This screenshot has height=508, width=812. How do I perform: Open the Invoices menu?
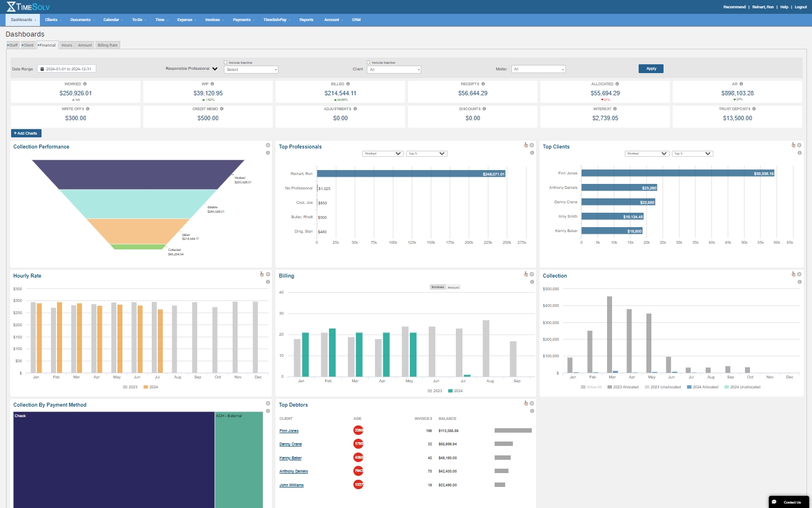(214, 20)
